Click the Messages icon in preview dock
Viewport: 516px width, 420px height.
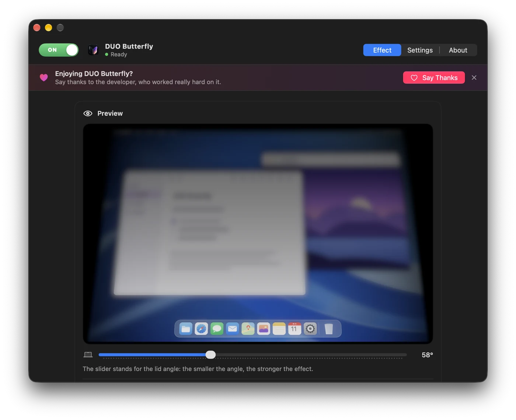[x=217, y=329]
